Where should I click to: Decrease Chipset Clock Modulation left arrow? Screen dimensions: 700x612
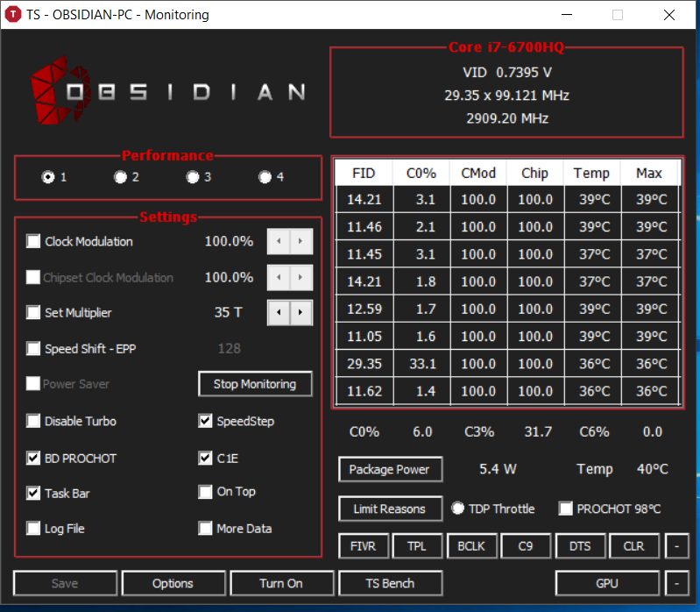[x=279, y=277]
